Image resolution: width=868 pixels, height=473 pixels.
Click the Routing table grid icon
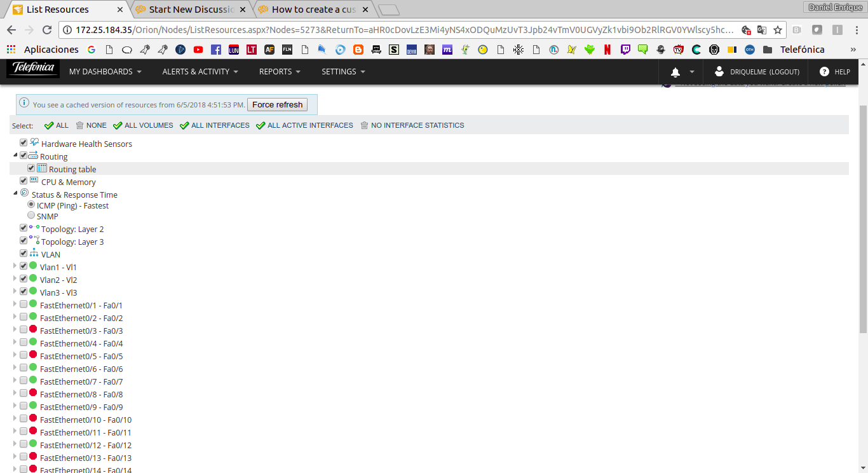click(42, 168)
